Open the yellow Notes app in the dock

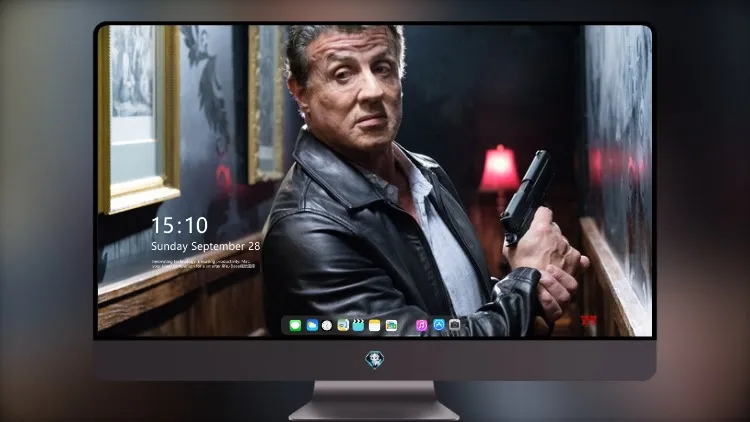click(375, 326)
